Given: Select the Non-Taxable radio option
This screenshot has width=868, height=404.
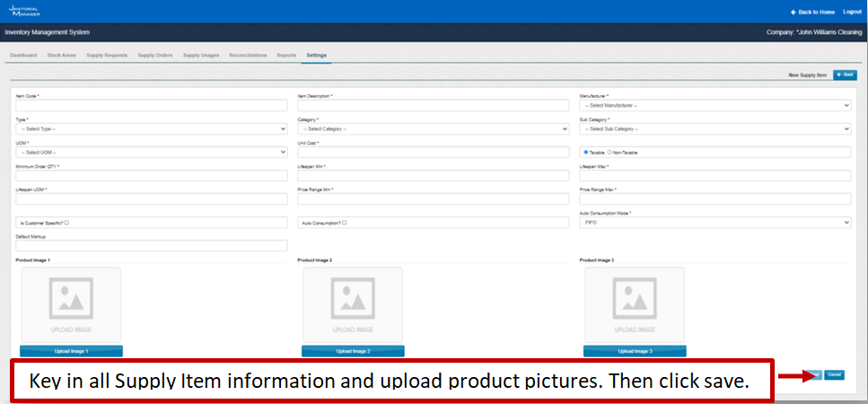Looking at the screenshot, I should coord(609,152).
